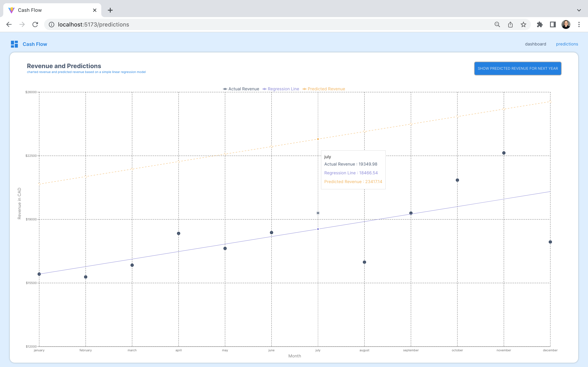
Task: Select the predictions page tab
Action: click(567, 44)
